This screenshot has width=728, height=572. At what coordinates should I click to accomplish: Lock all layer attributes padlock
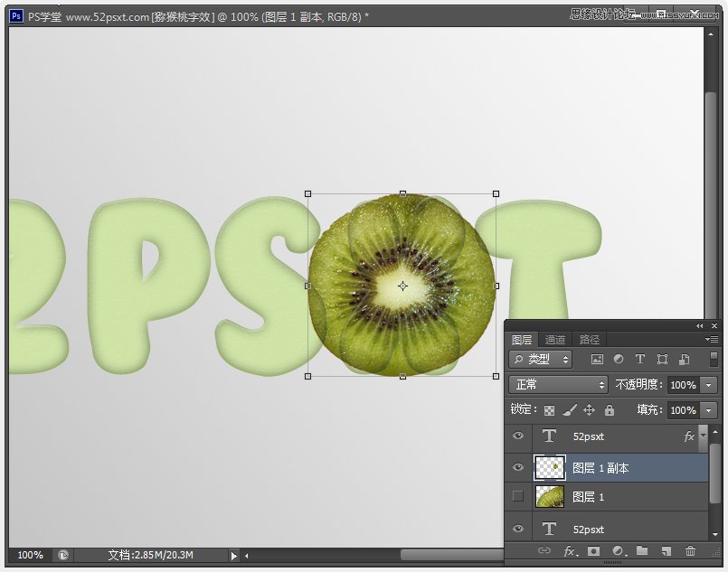pos(610,410)
